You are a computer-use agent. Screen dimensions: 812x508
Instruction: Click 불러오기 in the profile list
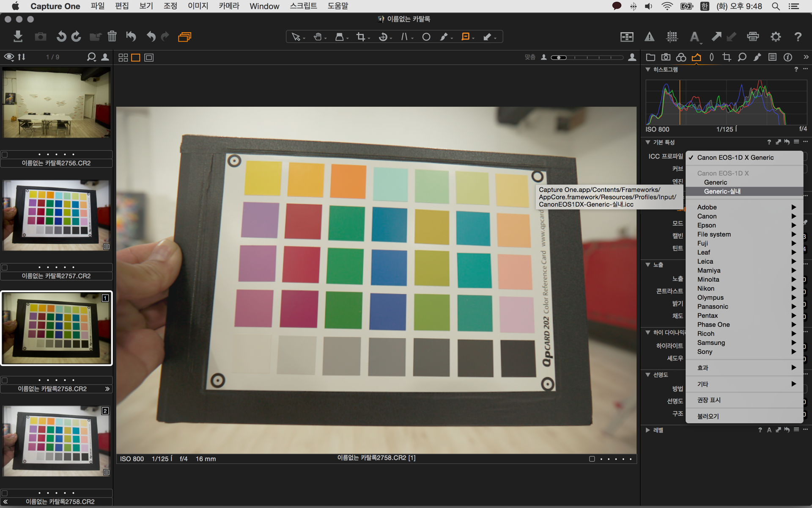click(x=708, y=416)
